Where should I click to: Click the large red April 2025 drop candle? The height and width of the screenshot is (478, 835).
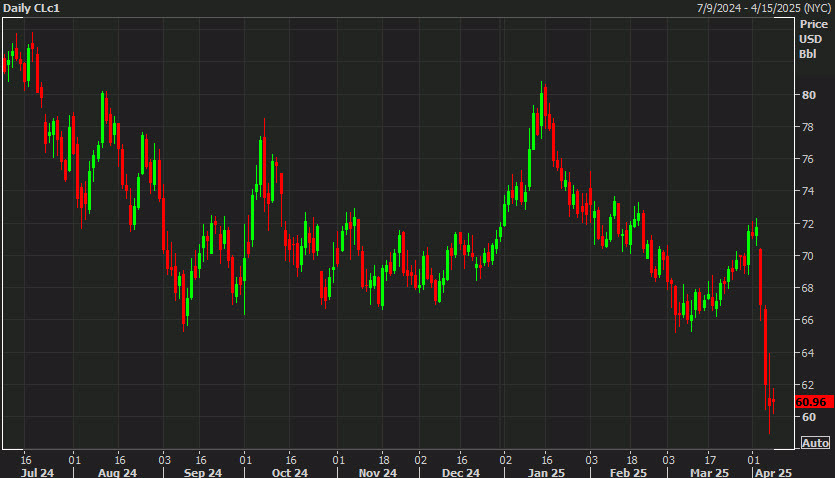(766, 345)
